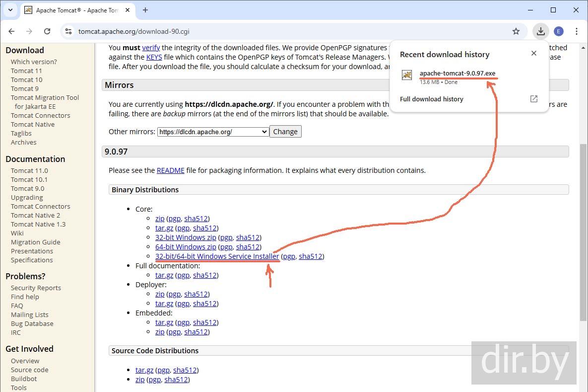Open apache-tomcat-9.0.97.exe download entry

click(x=457, y=73)
